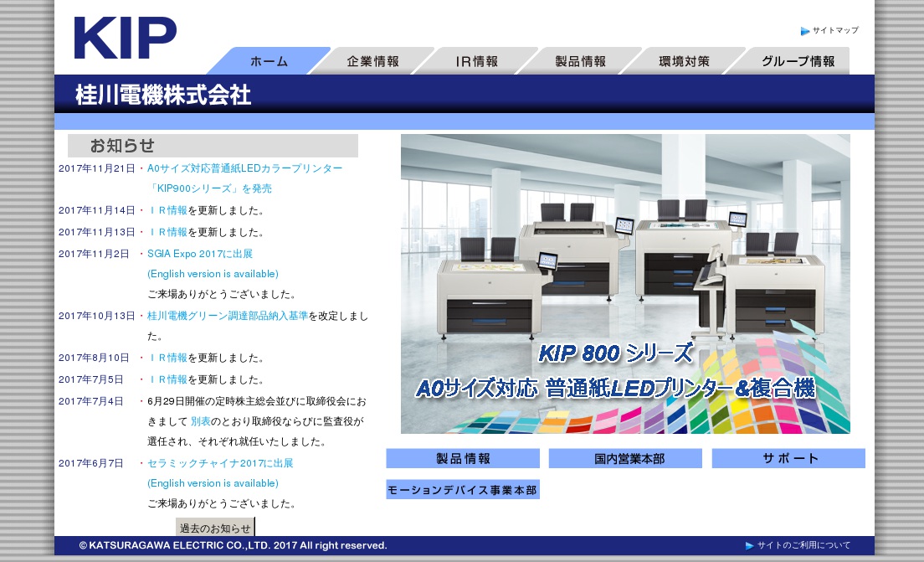Click the date text 2017年6月7日

point(90,463)
